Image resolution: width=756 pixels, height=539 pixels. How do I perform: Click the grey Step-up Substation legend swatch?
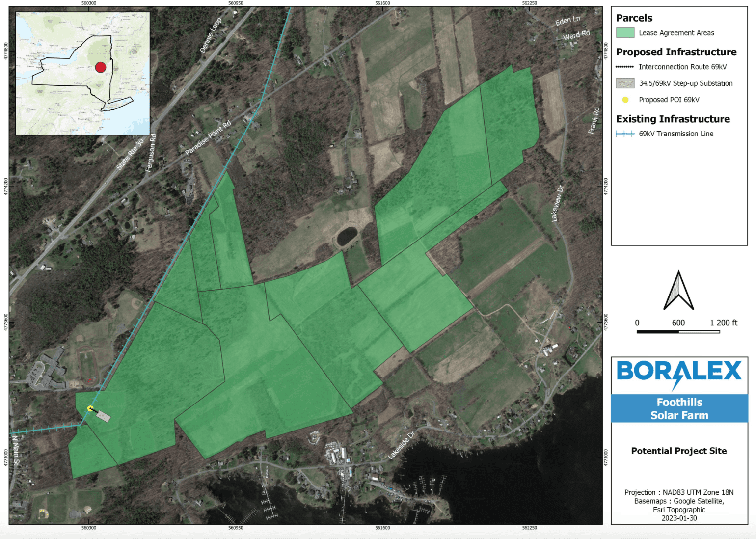(625, 83)
